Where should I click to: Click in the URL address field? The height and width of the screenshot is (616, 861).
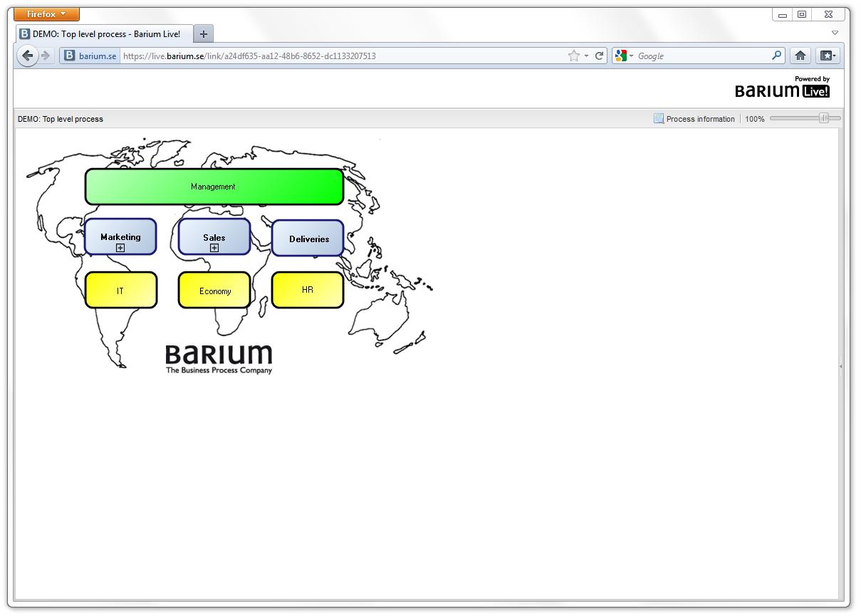[342, 56]
